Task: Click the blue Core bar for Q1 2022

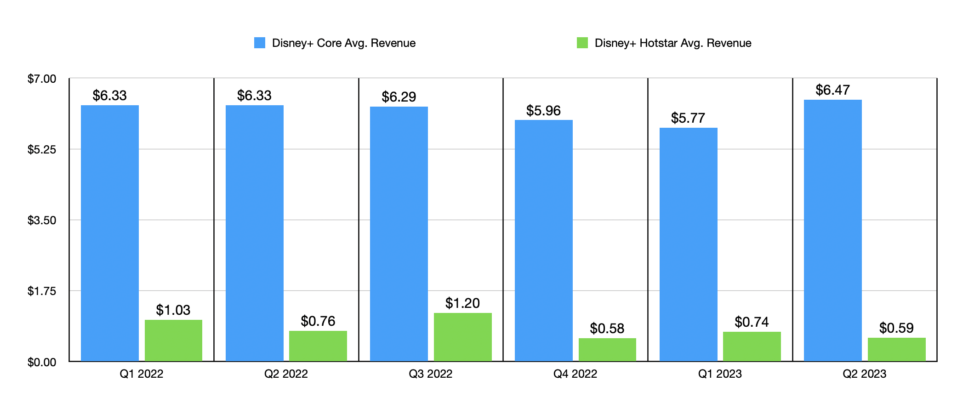Action: 110,233
